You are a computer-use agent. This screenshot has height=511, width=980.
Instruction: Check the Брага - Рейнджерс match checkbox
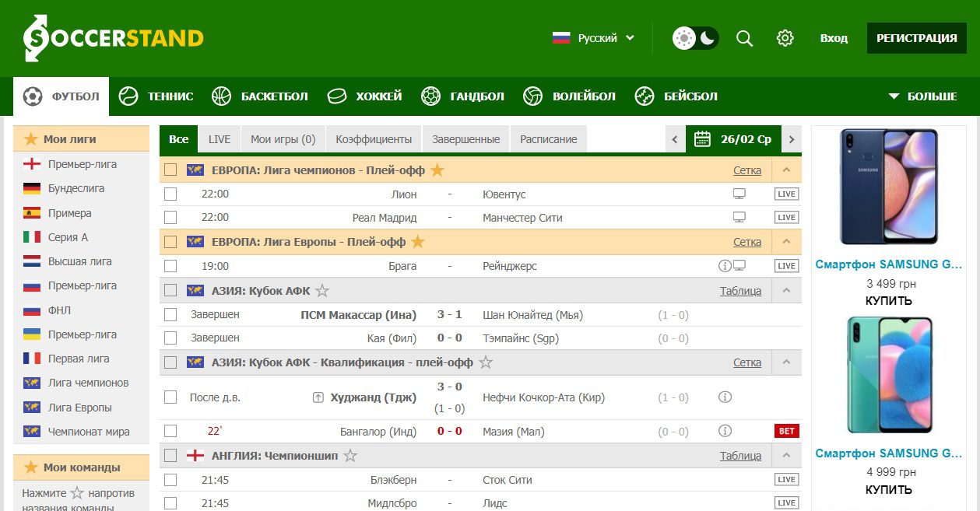(x=170, y=266)
